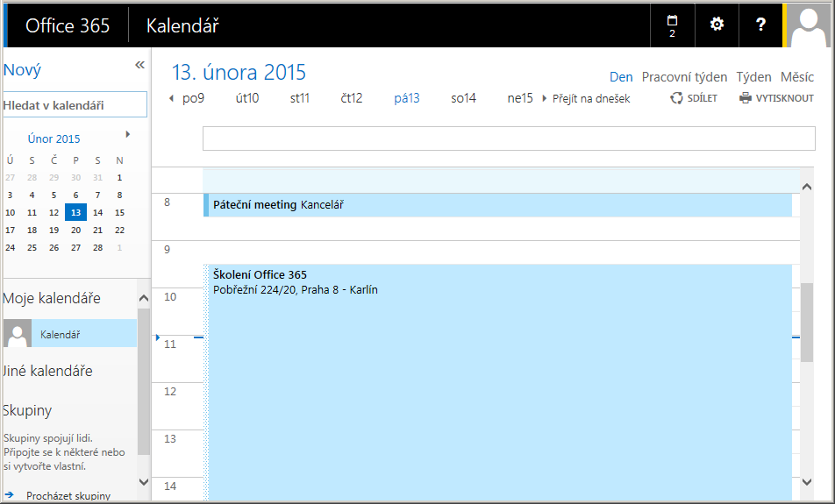Select date 17 in mini calendar
835x504 pixels.
11,230
